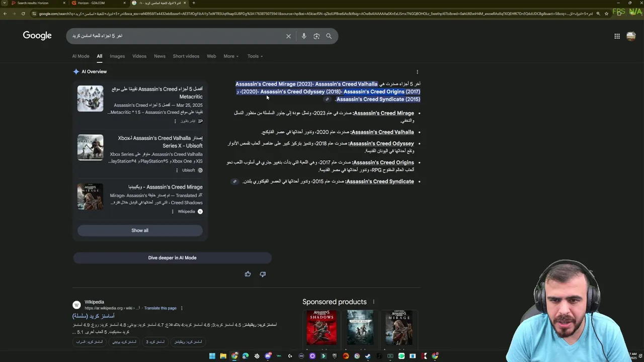Open three-dot menu on Wikipedia card
The image size is (644, 362).
pyautogui.click(x=173, y=212)
